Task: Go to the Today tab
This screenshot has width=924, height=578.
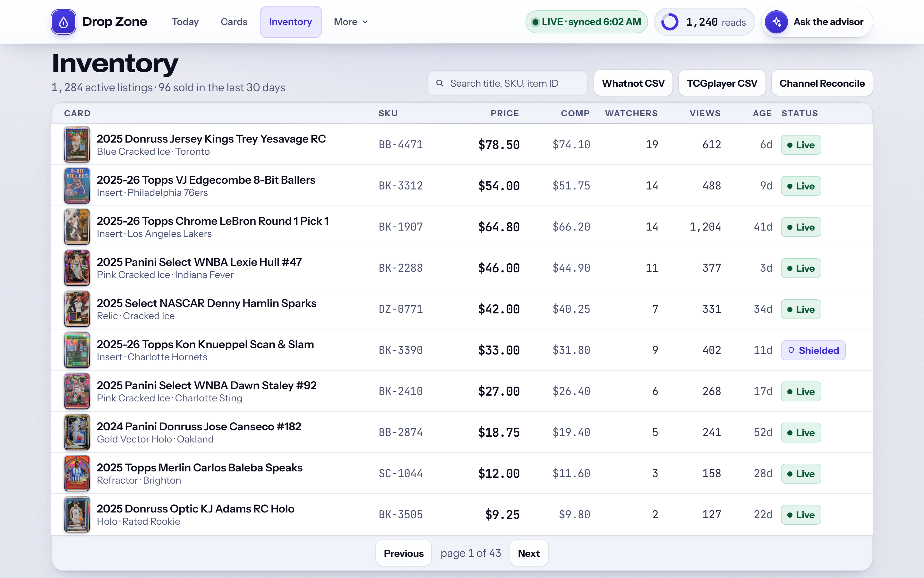Action: 185,22
